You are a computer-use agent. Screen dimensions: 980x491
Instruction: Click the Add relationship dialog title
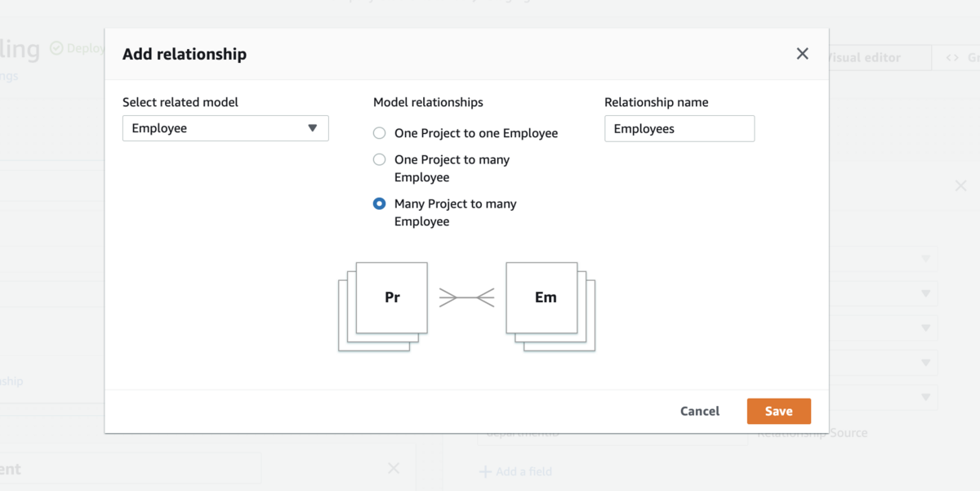pyautogui.click(x=185, y=55)
